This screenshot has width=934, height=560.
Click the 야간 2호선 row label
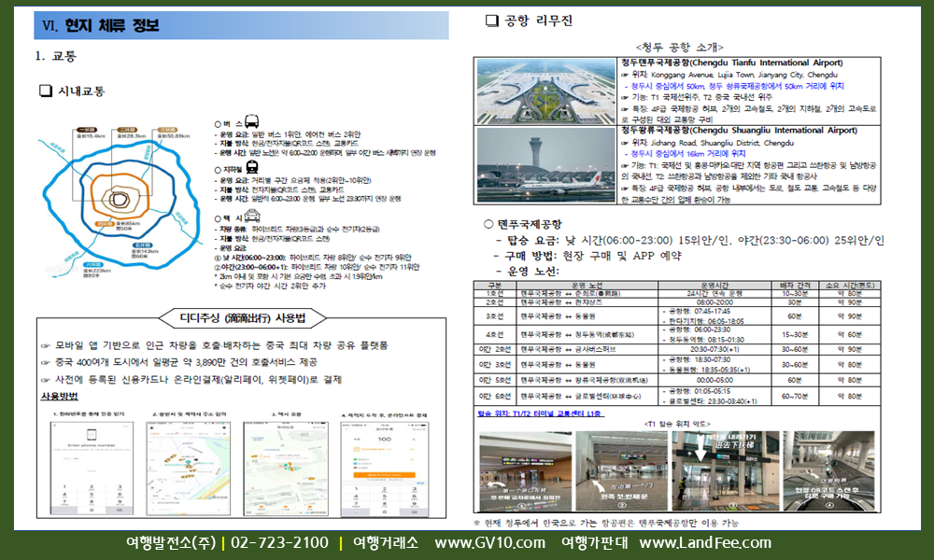click(x=495, y=349)
